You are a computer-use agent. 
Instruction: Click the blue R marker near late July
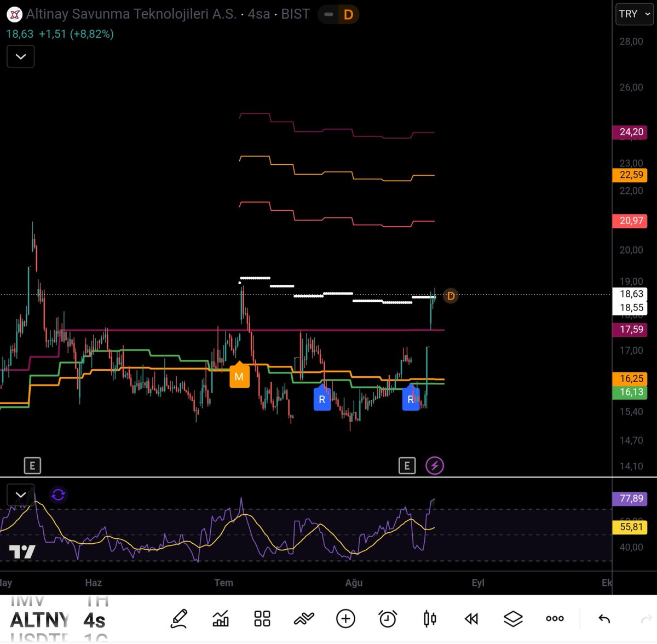322,398
